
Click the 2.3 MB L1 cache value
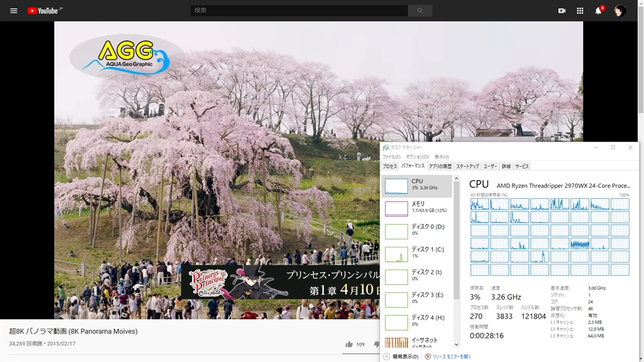(x=595, y=322)
